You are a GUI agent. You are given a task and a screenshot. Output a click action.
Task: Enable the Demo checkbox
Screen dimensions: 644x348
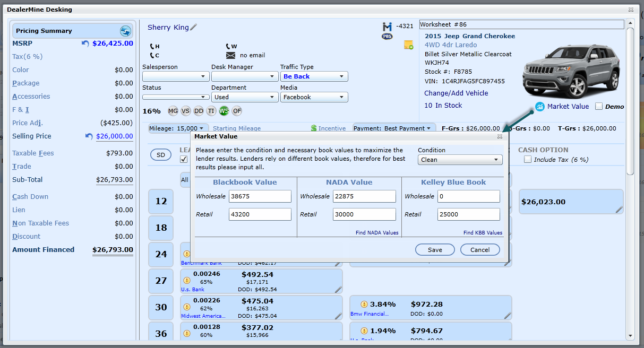[x=599, y=106]
